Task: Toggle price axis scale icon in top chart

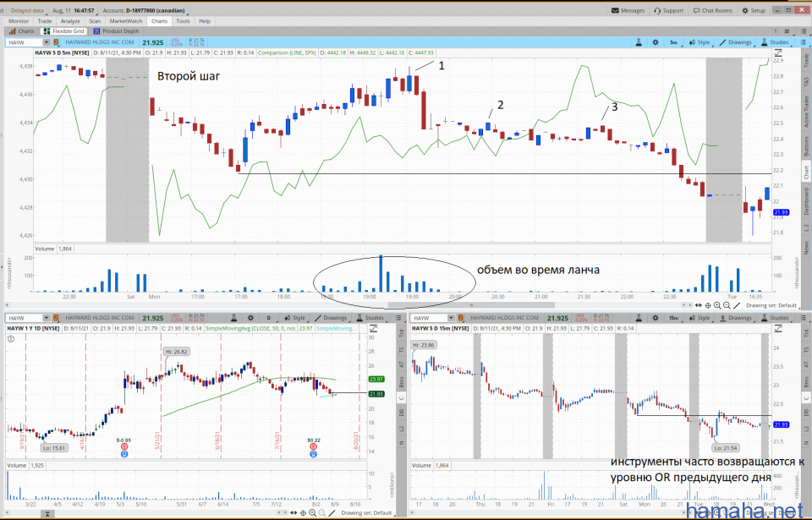Action: pos(777,52)
